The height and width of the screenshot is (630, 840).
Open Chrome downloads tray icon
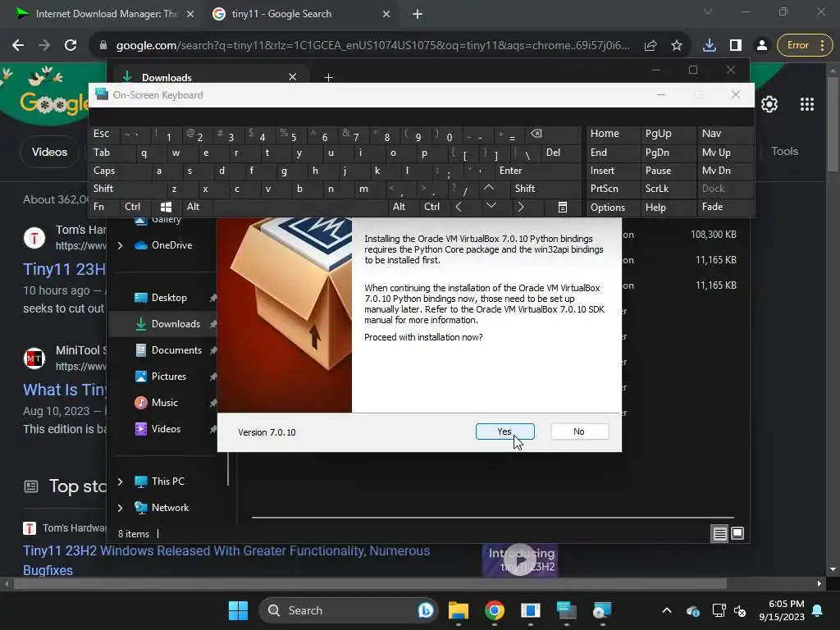coord(710,46)
